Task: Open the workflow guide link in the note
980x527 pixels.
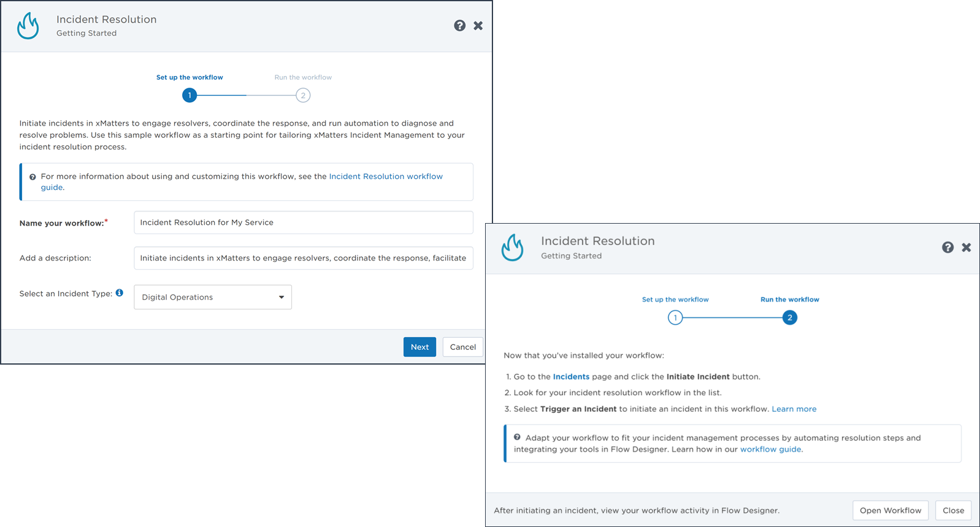Action: pos(770,449)
